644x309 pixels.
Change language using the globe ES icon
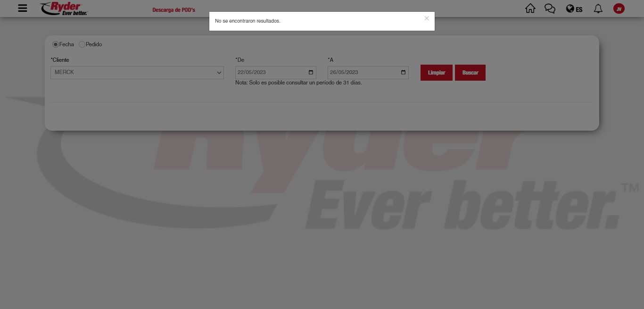pyautogui.click(x=574, y=9)
